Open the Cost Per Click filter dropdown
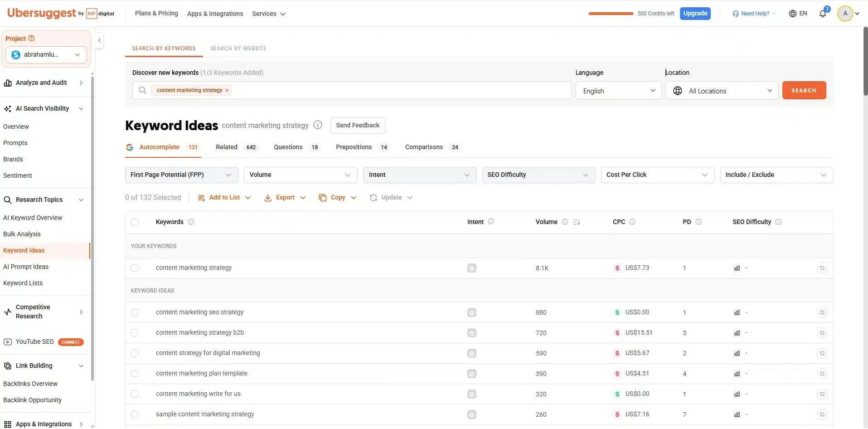Viewport: 868px width, 429px height. pos(658,175)
